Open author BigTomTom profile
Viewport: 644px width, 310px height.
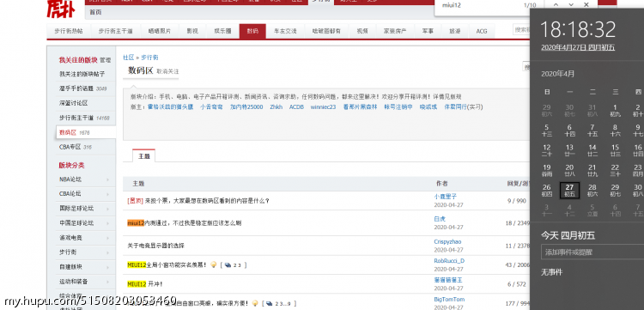tap(449, 300)
